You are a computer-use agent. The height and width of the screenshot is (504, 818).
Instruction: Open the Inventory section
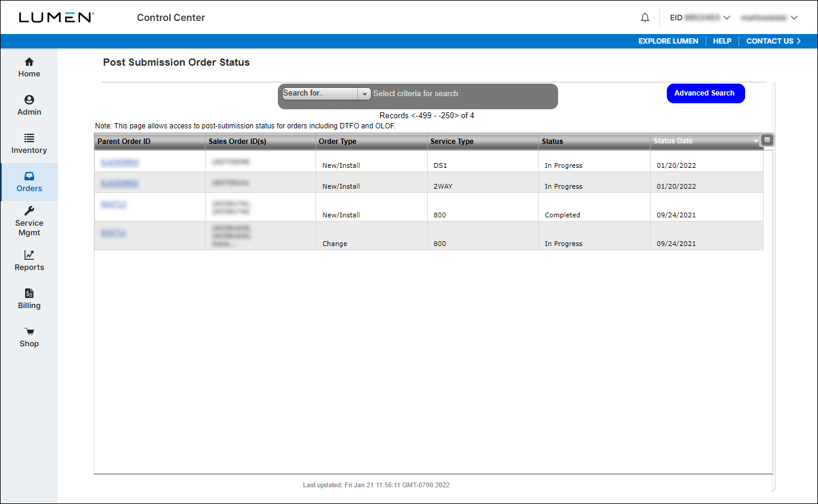point(29,144)
